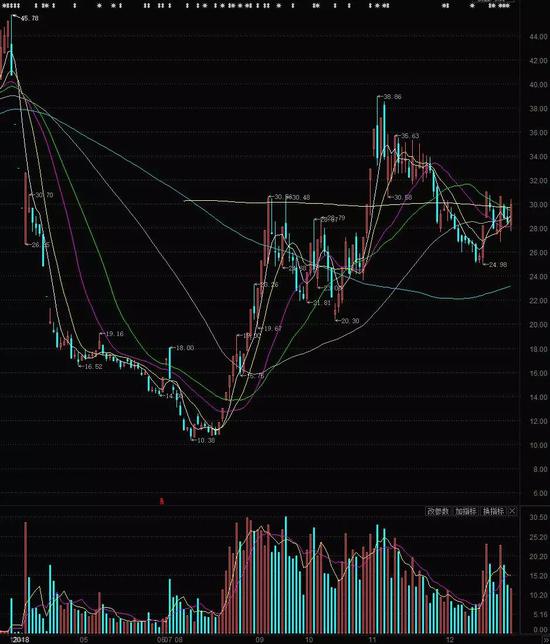
Task: Click the 6.00 price axis value
Action: [540, 493]
